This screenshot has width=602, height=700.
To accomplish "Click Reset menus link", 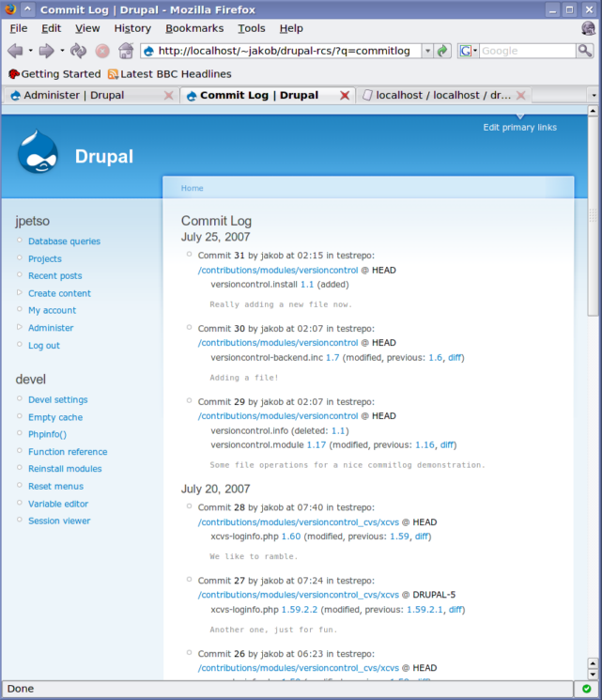I will [x=55, y=486].
